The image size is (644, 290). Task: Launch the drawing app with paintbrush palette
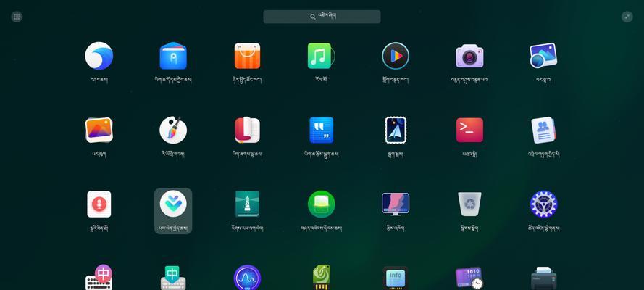[x=173, y=130]
